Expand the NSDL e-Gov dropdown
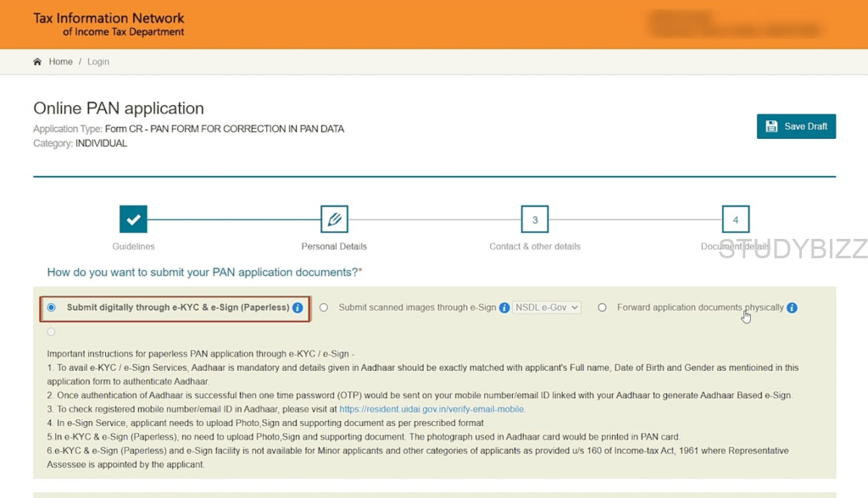This screenshot has height=498, width=868. tap(547, 307)
